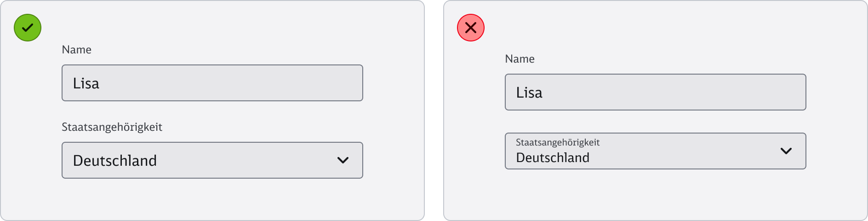Click the black divider between the two panels
Viewport: 868px width, 221px height.
[434, 110]
